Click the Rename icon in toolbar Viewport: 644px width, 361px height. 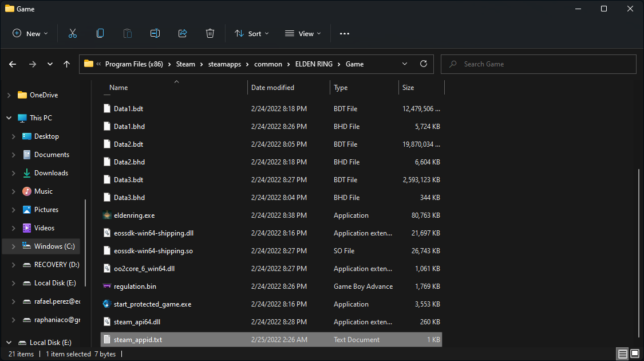click(x=155, y=34)
